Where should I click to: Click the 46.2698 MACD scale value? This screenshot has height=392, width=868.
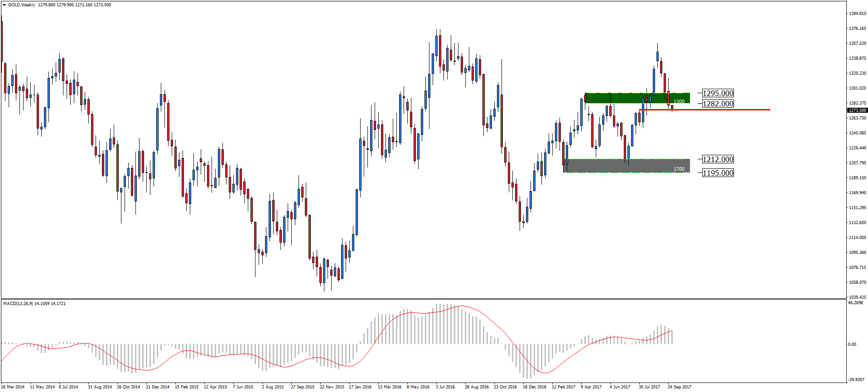click(x=856, y=303)
